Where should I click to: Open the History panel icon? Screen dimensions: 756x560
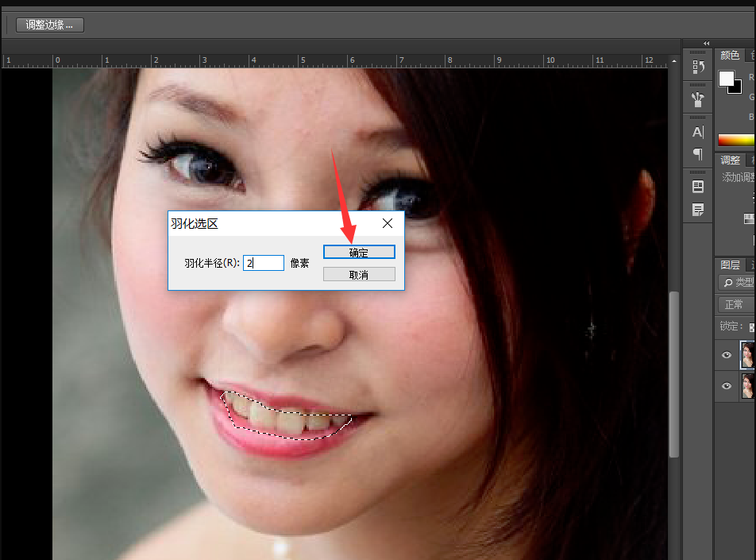[698, 68]
